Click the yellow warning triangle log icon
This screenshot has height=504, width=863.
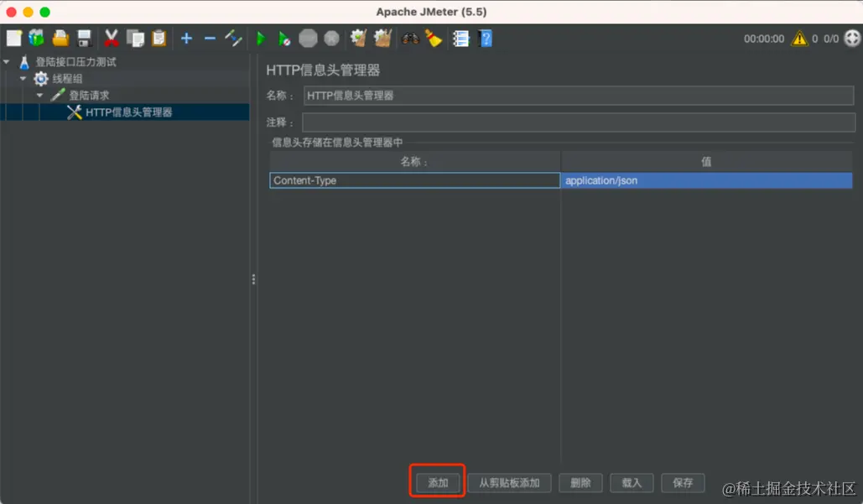tap(799, 39)
